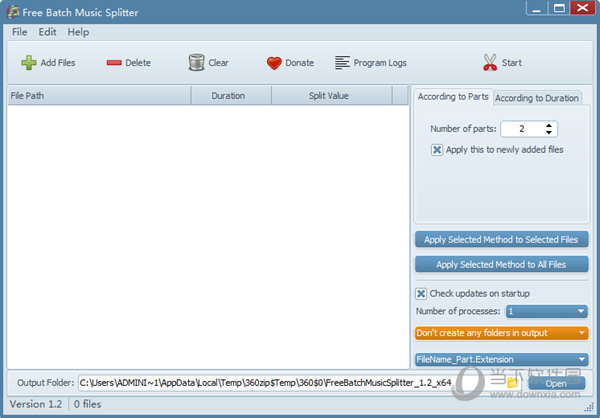Click the Start label in toolbar

(x=512, y=63)
